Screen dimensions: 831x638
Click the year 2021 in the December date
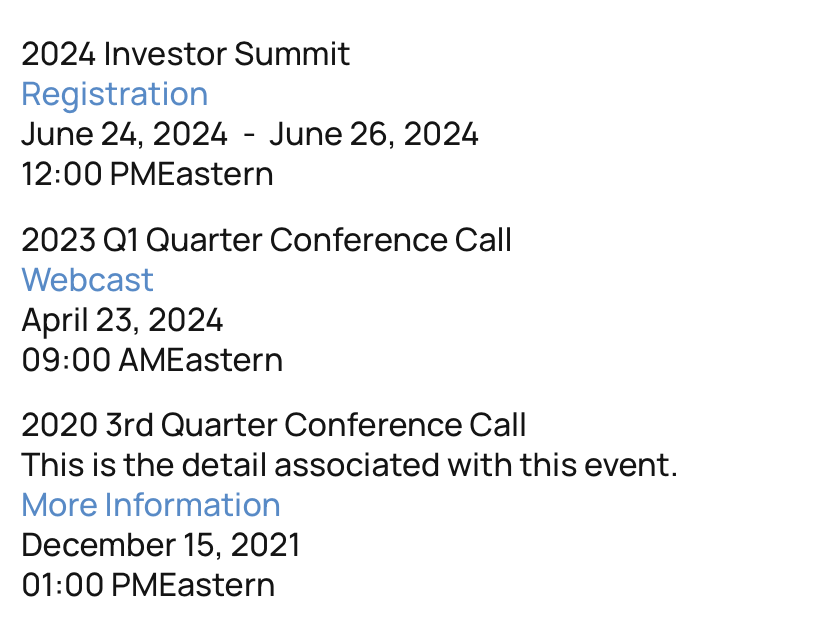(266, 545)
